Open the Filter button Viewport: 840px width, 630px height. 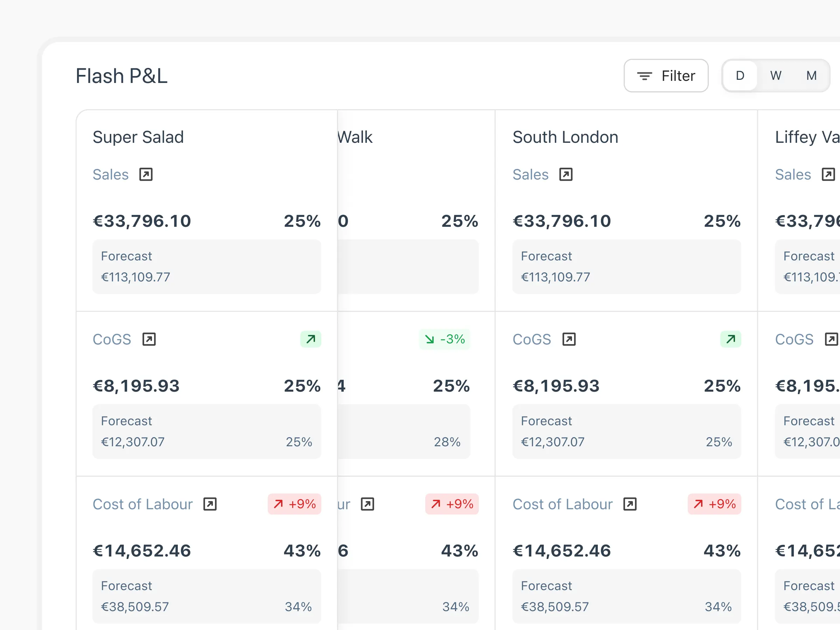click(666, 76)
